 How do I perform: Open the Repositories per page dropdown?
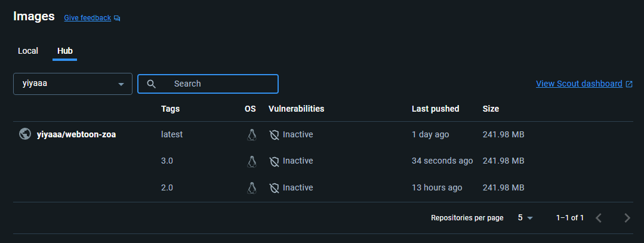click(x=525, y=218)
